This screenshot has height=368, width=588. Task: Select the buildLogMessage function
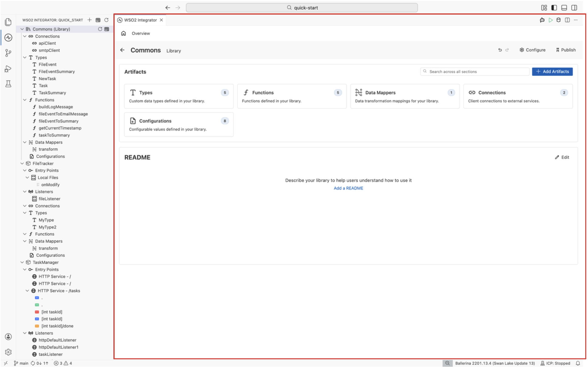point(56,107)
